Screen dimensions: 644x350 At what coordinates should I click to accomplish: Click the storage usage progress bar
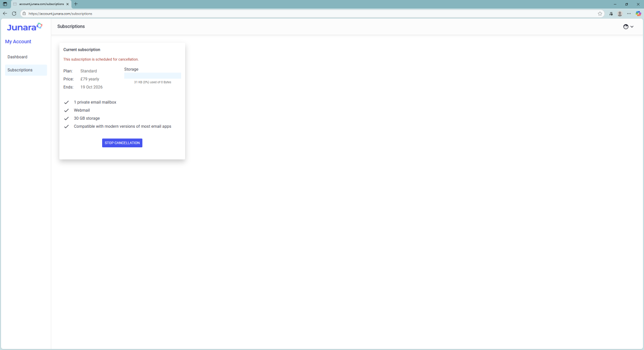152,75
